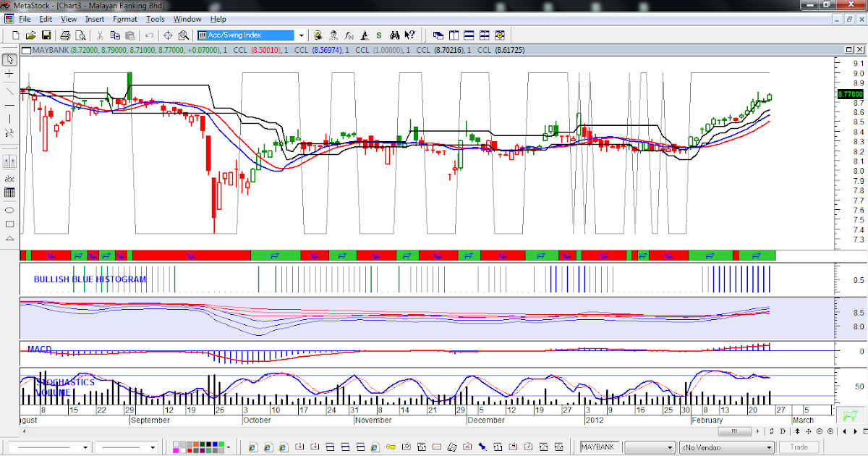Choose the ellipse drawing tool
868x456 pixels.
(x=9, y=211)
